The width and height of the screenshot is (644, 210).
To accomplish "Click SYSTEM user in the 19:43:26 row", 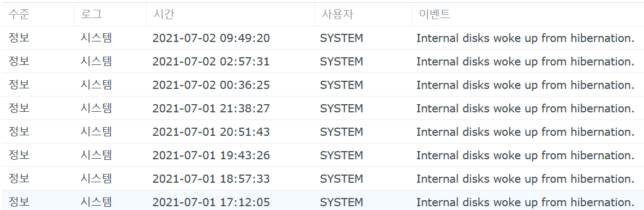I will coord(342,155).
